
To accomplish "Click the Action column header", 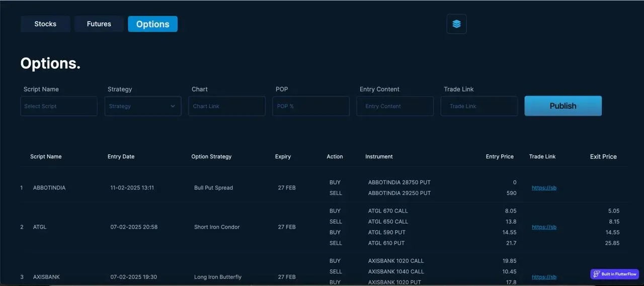I will click(335, 156).
